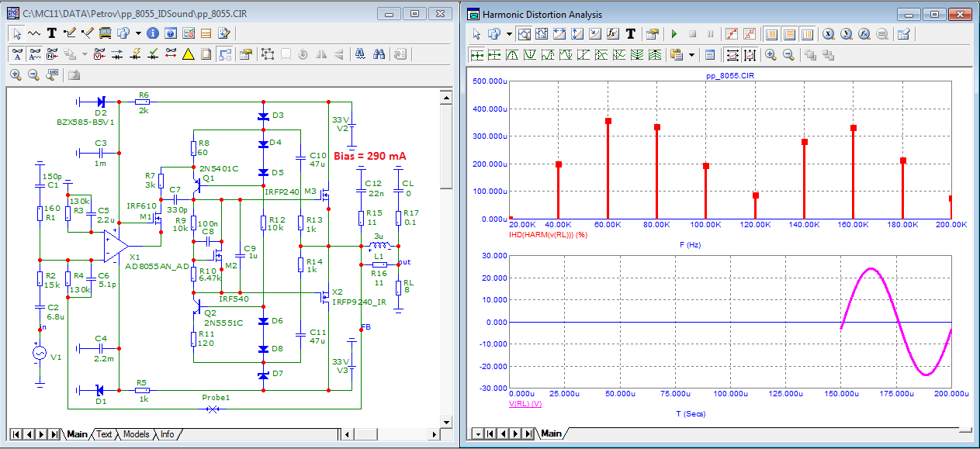The height and width of the screenshot is (449, 980).
Task: Zoom out in the Harmonic Distortion plot toolbar
Action: [788, 55]
